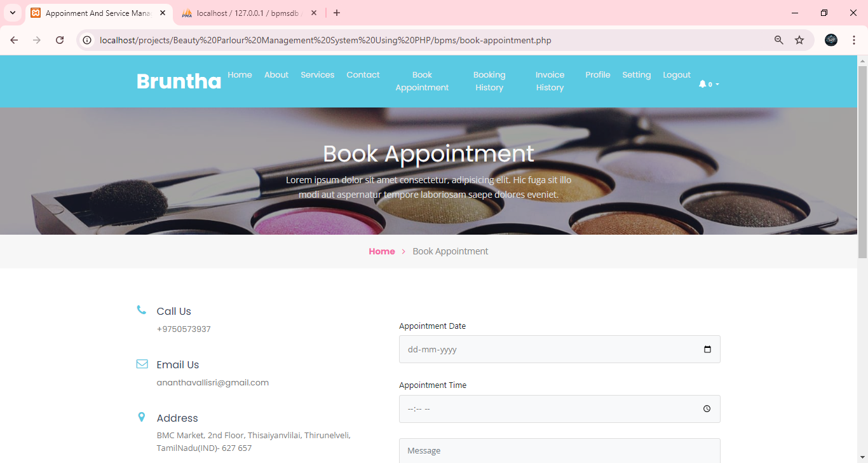Click the Logout link
The image size is (868, 463).
pyautogui.click(x=676, y=75)
